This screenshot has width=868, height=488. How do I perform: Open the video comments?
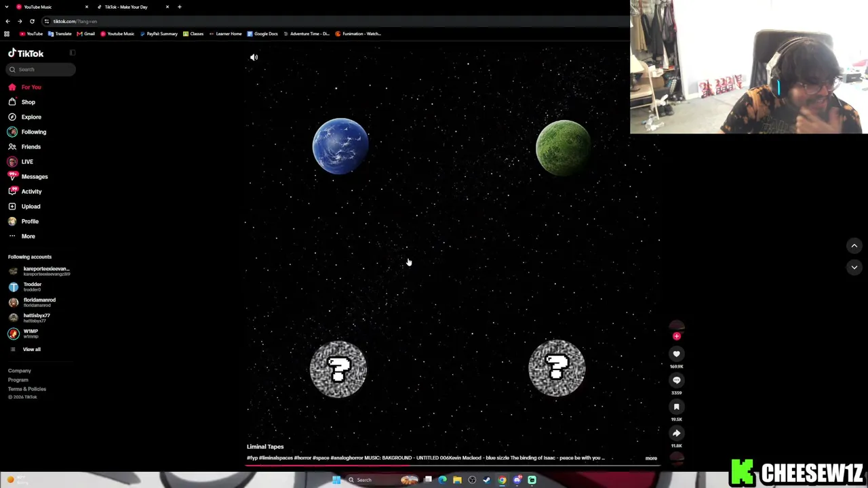tap(676, 380)
